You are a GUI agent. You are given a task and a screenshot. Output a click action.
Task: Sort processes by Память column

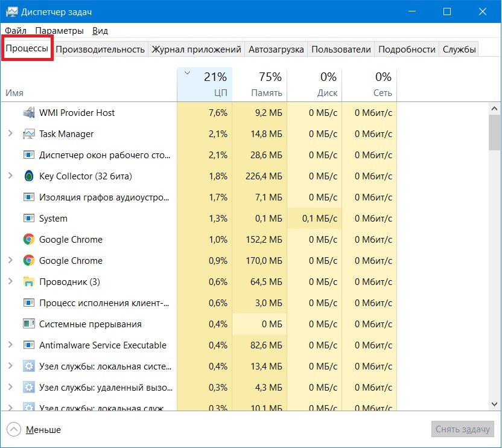tap(259, 85)
